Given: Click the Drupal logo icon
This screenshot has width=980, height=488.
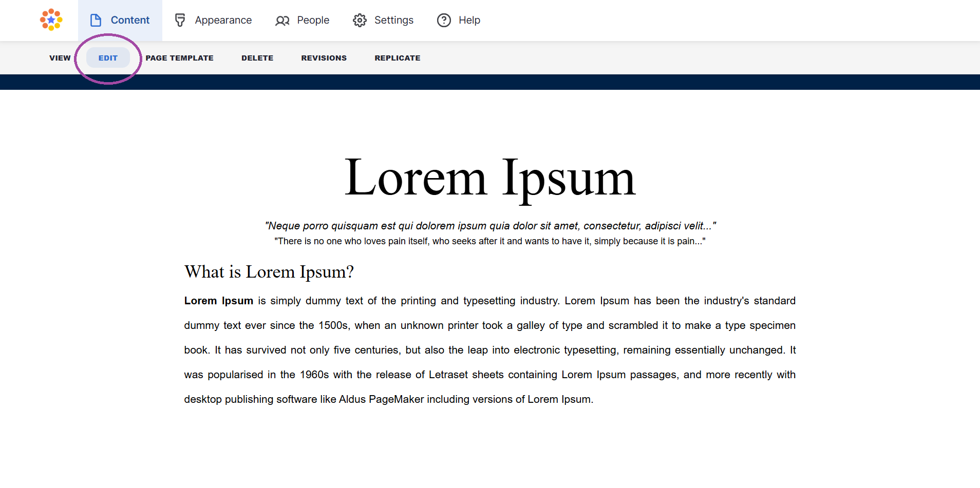Looking at the screenshot, I should point(50,20).
